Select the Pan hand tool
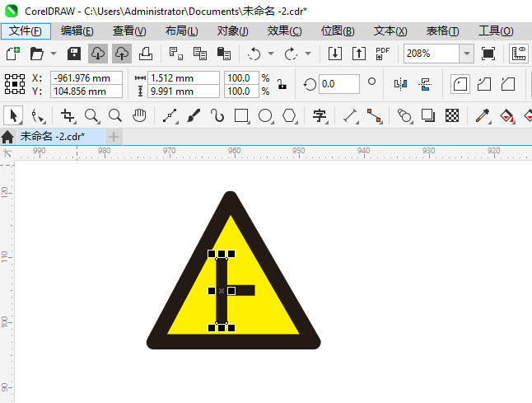Image resolution: width=532 pixels, height=403 pixels. click(139, 115)
